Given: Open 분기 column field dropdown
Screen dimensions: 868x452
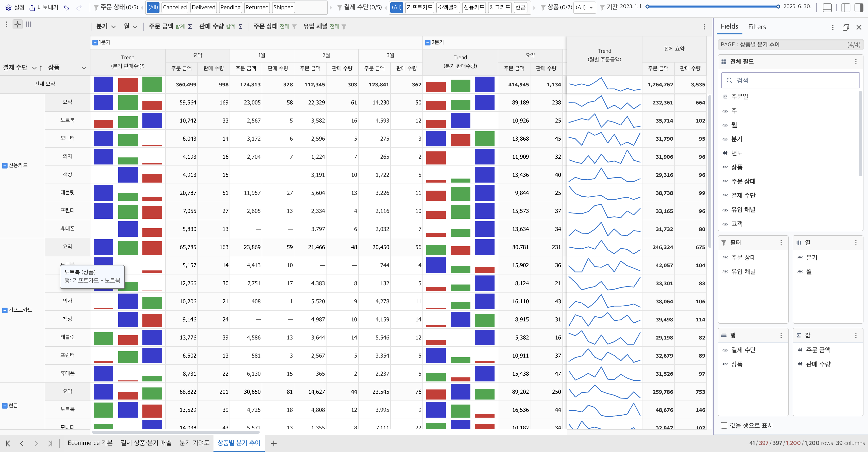Looking at the screenshot, I should click(x=114, y=27).
